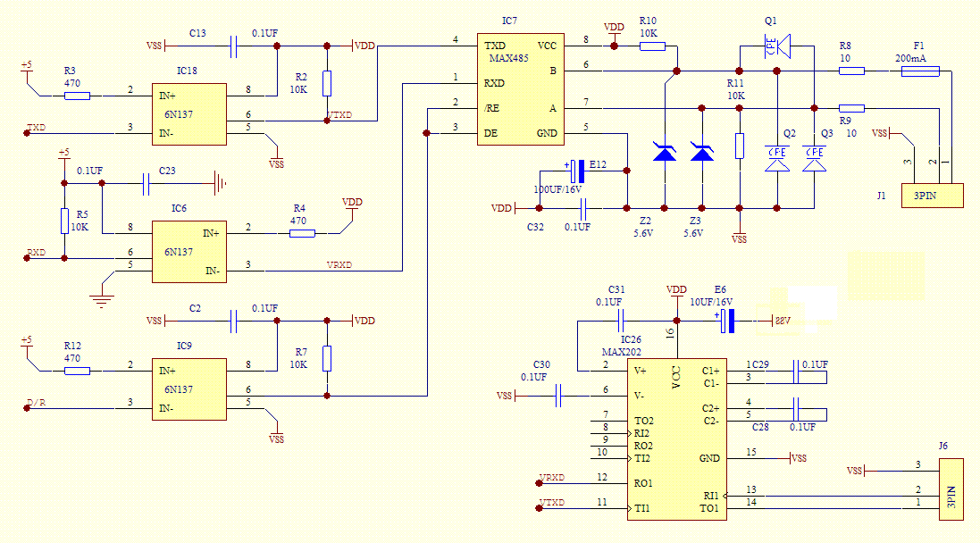
Task: Click the F1 200mA fuse
Action: click(919, 71)
